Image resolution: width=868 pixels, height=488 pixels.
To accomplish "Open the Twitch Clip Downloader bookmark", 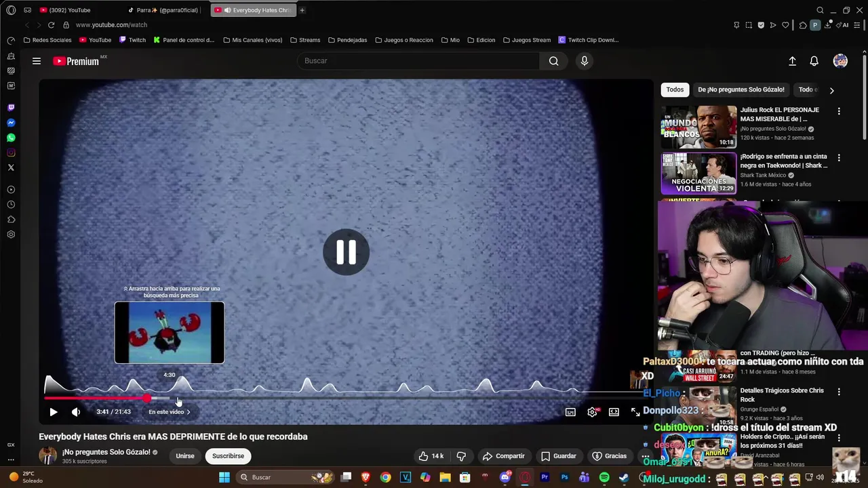I will coord(589,40).
